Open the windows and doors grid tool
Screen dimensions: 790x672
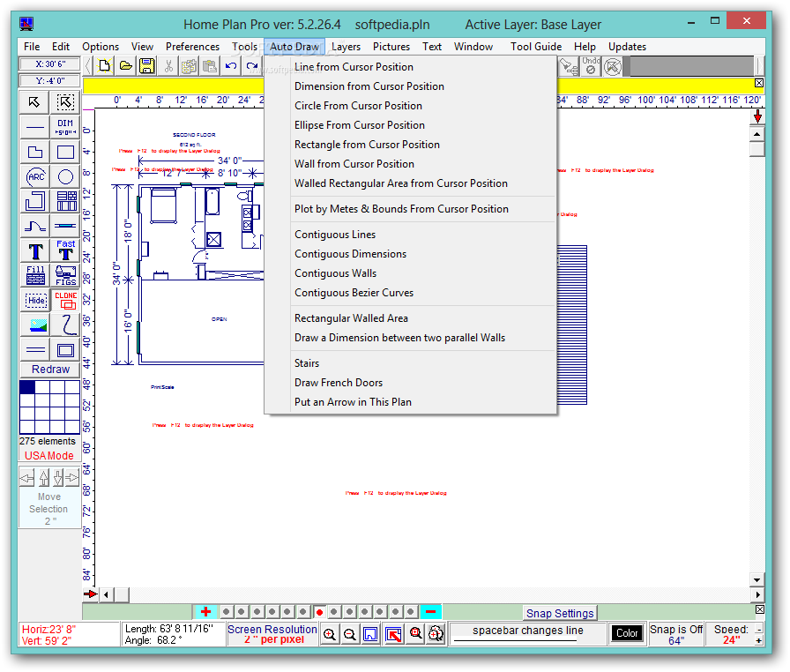tap(65, 201)
